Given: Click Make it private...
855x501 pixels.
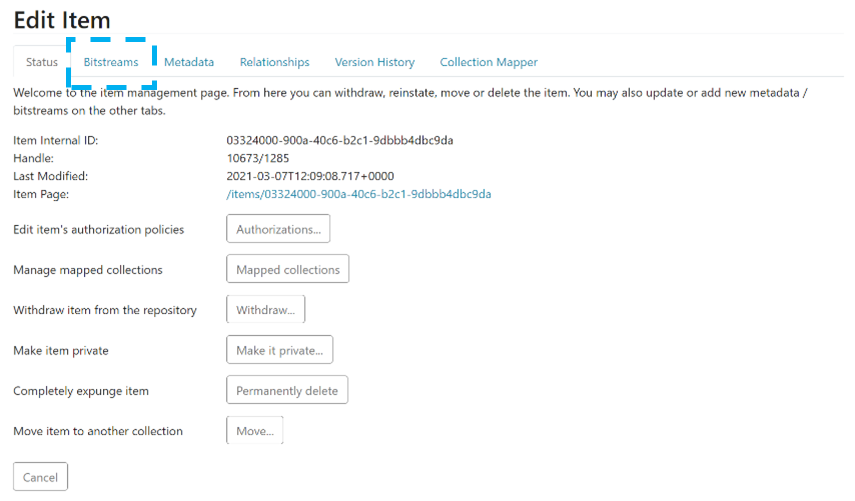Looking at the screenshot, I should coord(279,350).
